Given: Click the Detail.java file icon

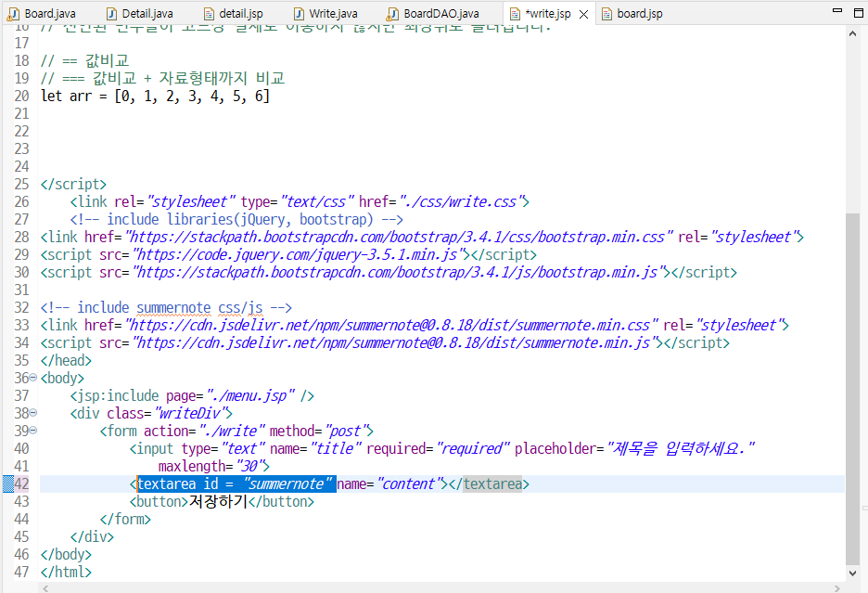Looking at the screenshot, I should click(111, 14).
